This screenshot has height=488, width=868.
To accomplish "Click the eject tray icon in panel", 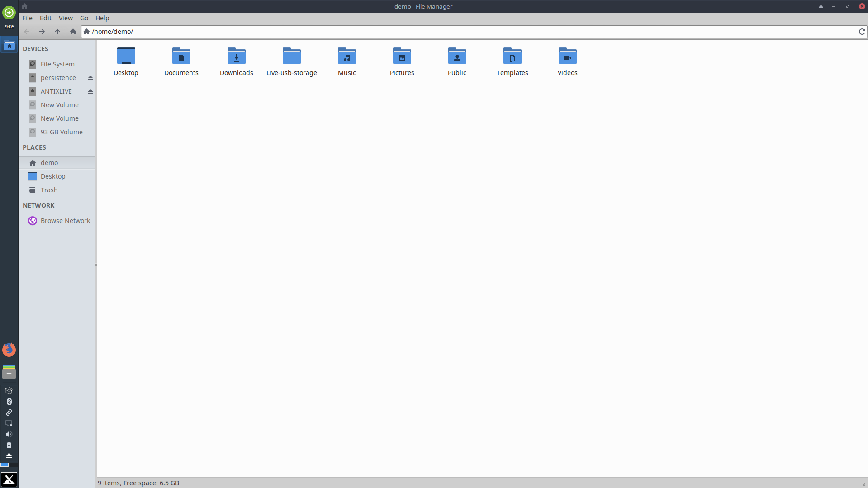I will click(x=9, y=455).
